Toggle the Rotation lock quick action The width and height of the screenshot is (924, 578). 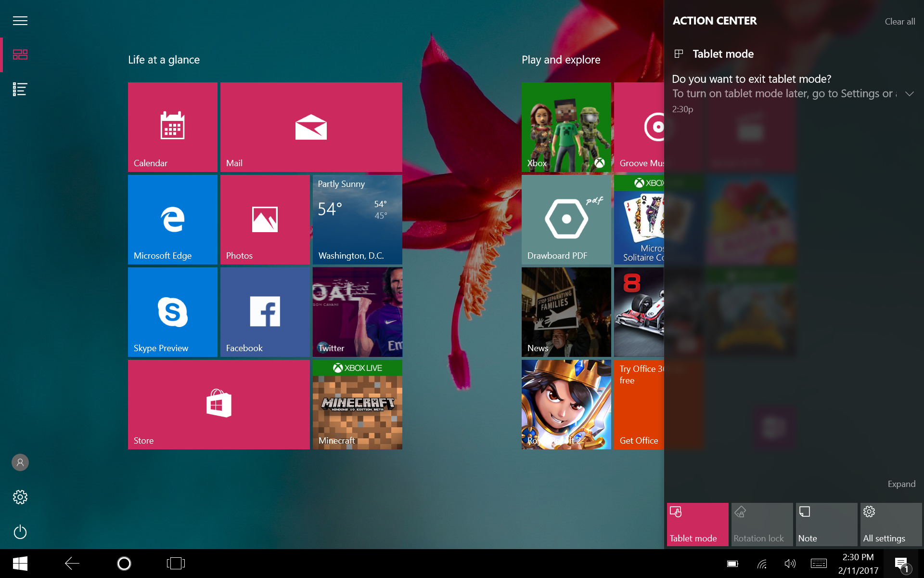(x=762, y=525)
